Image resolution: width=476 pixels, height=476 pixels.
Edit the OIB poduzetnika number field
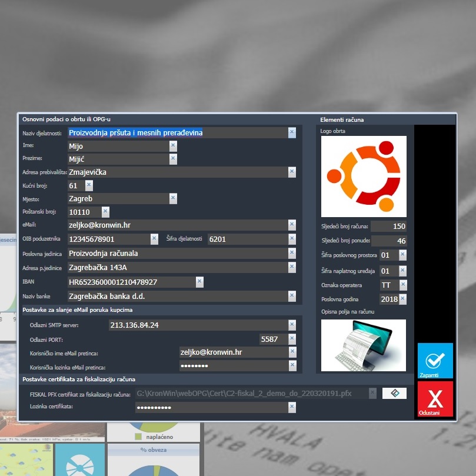click(109, 239)
